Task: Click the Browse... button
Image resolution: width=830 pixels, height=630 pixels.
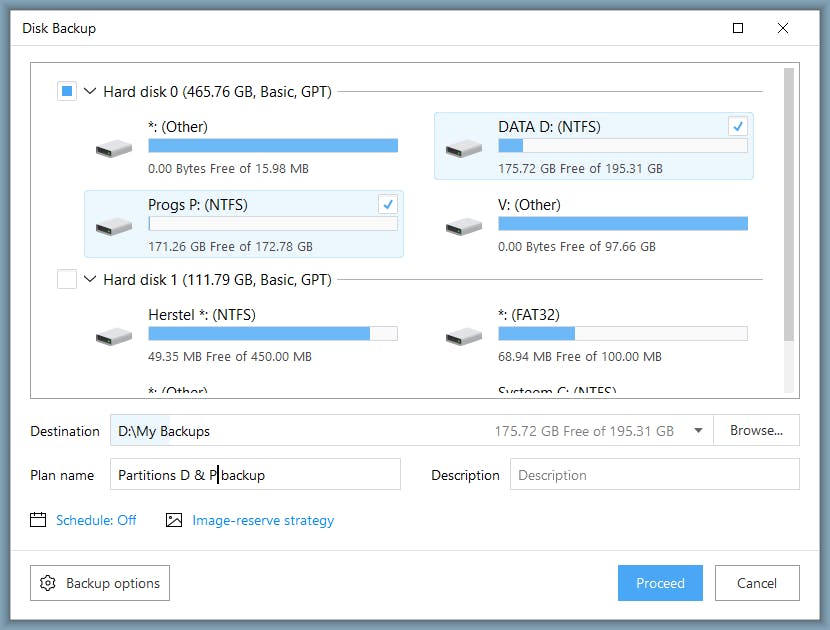Action: click(x=756, y=431)
